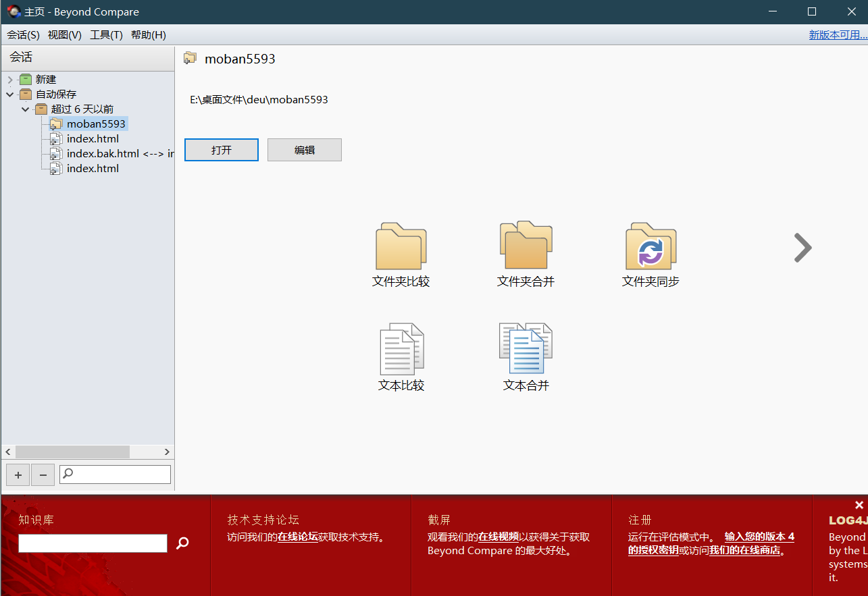
Task: Click the green 新建 folder icon in tree
Action: tap(26, 80)
